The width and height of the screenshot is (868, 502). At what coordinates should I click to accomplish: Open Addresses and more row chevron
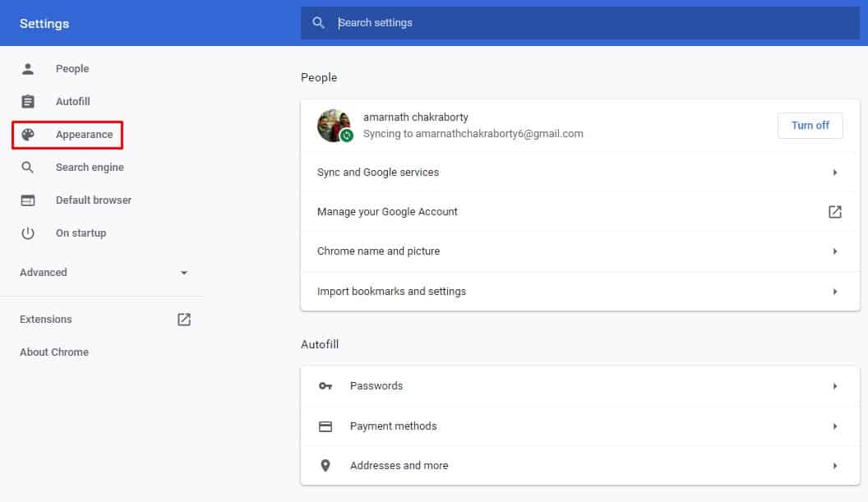(835, 466)
